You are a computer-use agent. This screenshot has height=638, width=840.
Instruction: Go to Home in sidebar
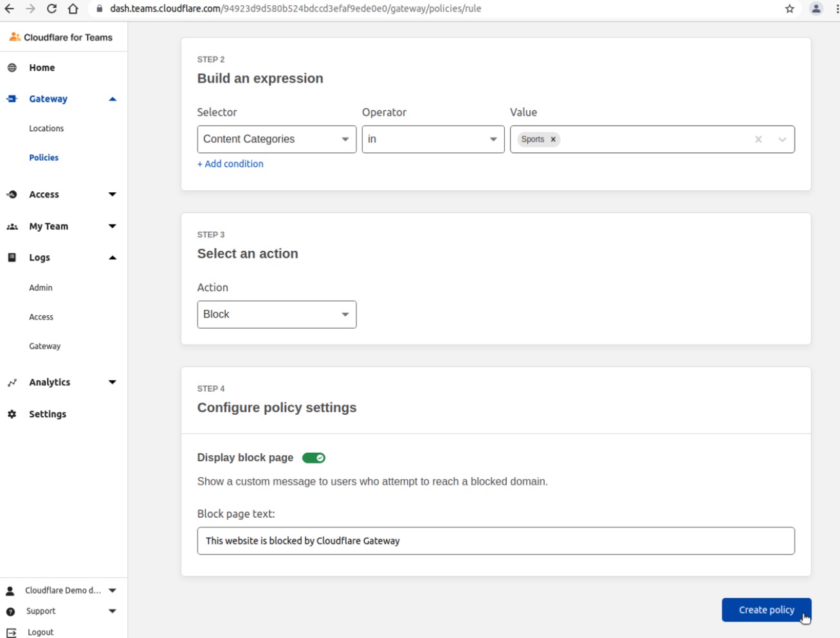point(42,68)
